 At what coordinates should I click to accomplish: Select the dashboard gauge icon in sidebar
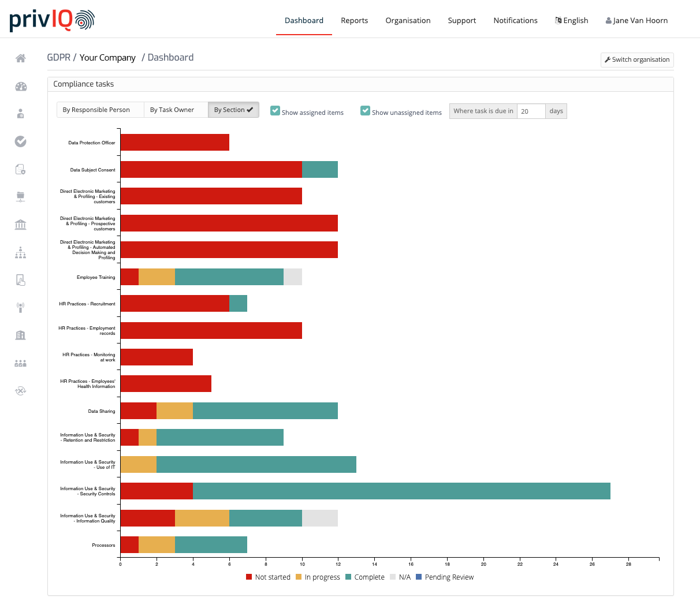point(21,87)
